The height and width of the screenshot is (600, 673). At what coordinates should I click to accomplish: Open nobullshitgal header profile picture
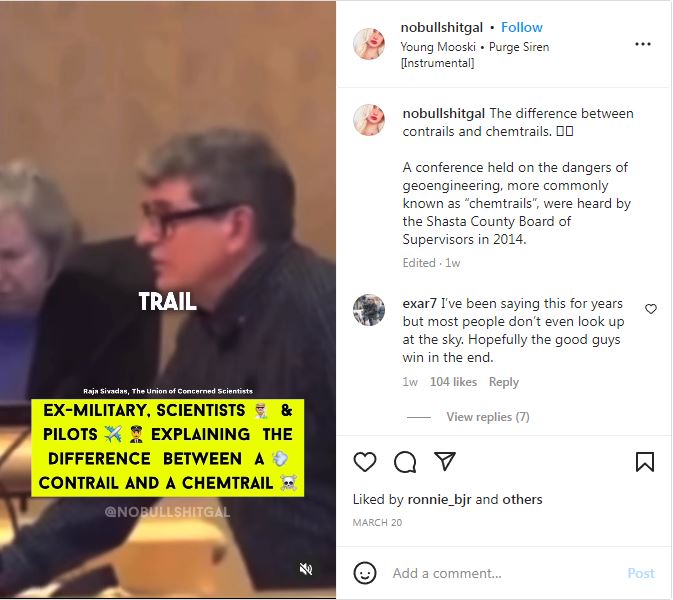point(369,44)
